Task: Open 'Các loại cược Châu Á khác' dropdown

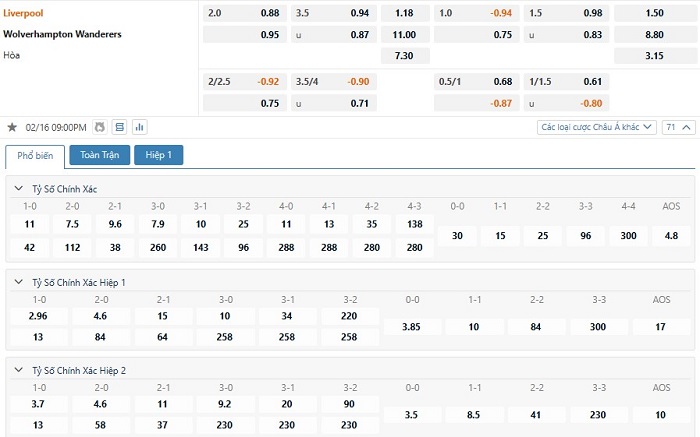Action: click(596, 127)
